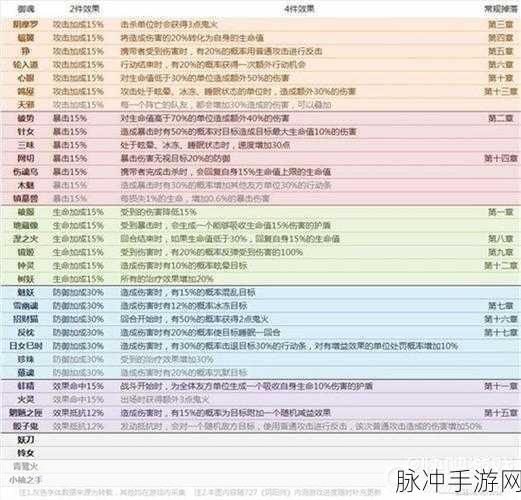Click '所有的治疗效果增加20%' effect text
This screenshot has width=521, height=500.
[x=167, y=279]
